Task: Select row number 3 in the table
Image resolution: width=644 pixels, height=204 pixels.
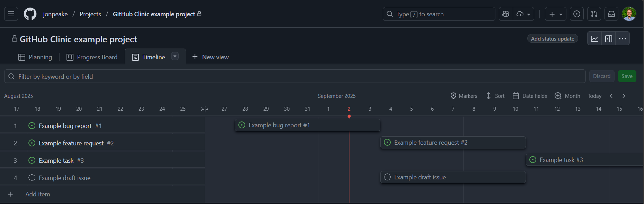Action: (15, 161)
